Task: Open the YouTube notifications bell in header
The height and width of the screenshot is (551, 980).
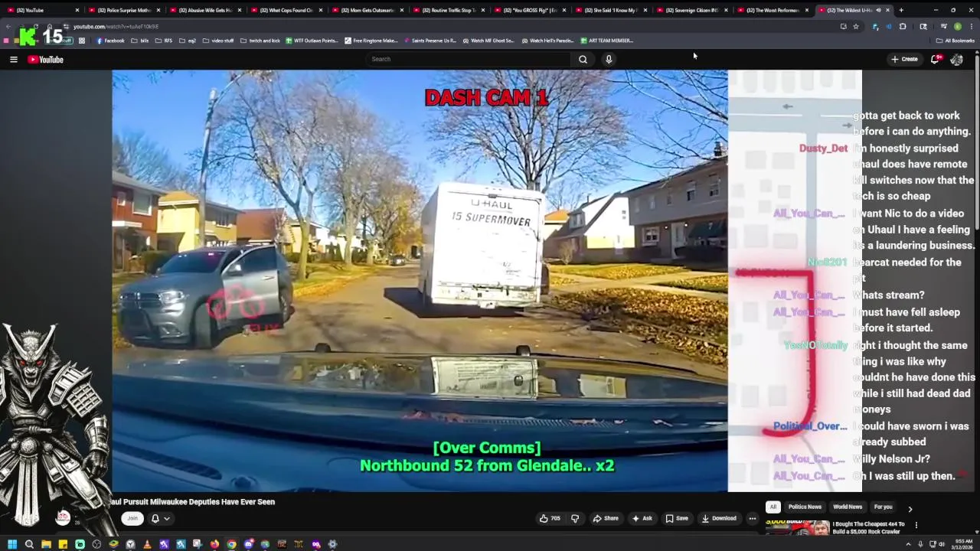Action: (x=936, y=59)
